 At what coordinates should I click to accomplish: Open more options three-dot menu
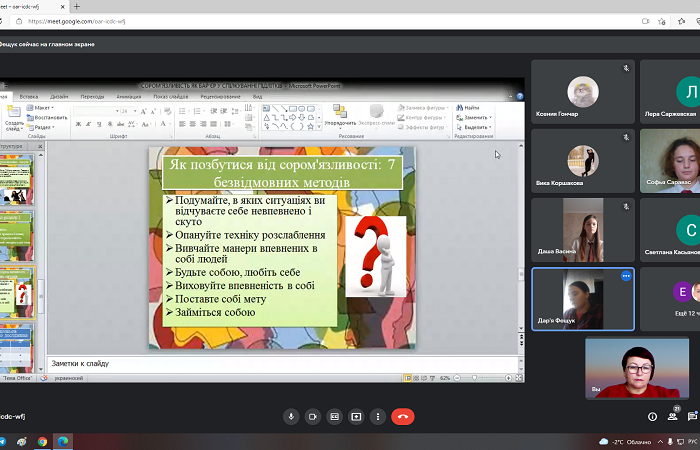click(378, 416)
